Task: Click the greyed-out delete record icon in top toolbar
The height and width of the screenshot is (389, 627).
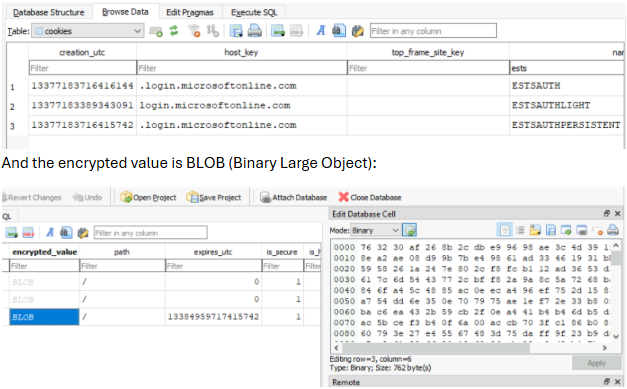Action: pyautogui.click(x=296, y=31)
